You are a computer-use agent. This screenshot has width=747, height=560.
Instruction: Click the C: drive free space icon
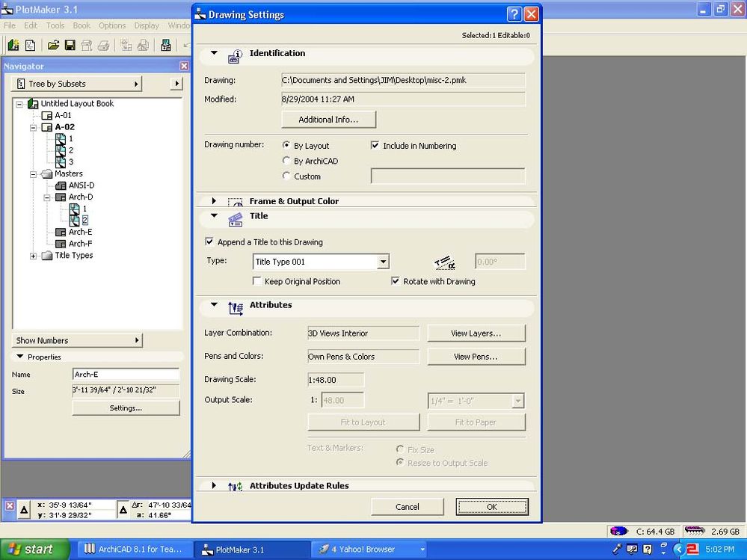(x=619, y=531)
